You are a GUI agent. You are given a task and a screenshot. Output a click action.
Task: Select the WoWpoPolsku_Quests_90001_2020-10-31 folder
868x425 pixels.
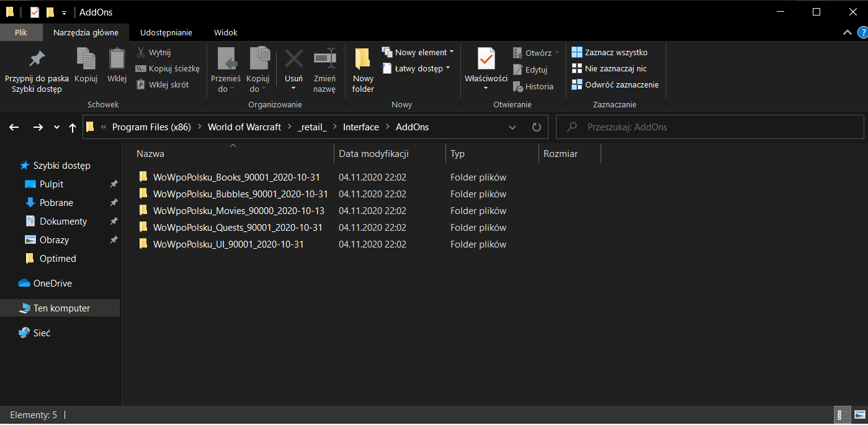pos(238,228)
